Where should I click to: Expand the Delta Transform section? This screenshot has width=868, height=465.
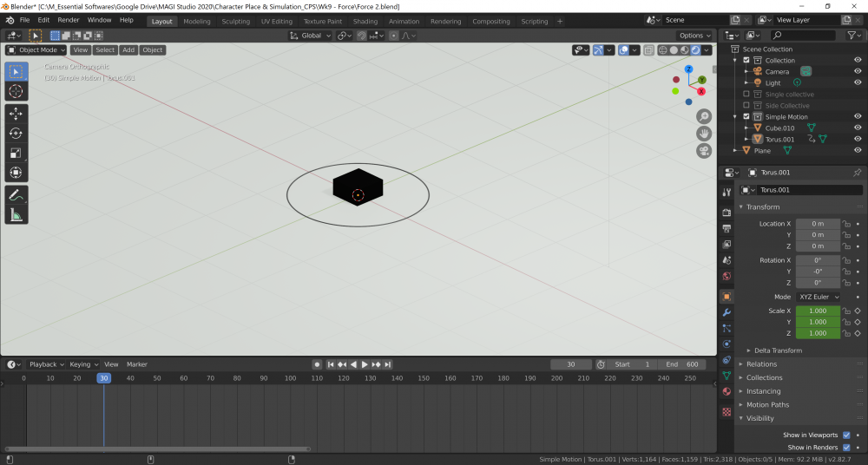click(778, 350)
